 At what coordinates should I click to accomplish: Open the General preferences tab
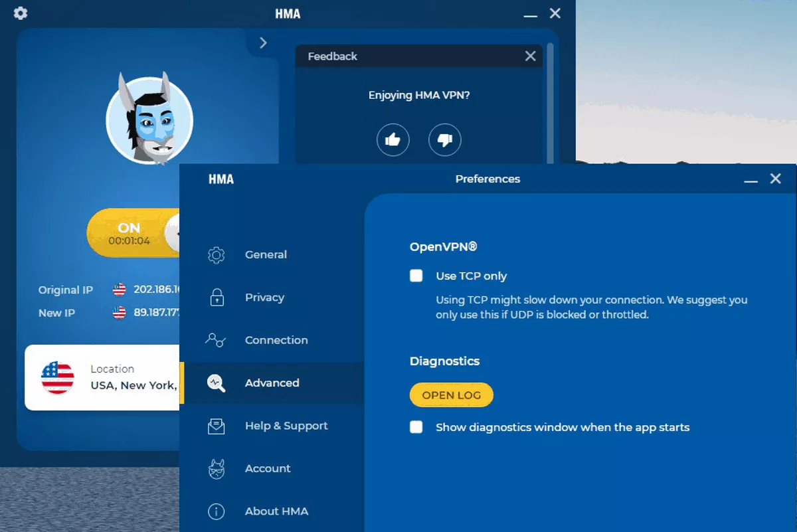tap(272, 255)
